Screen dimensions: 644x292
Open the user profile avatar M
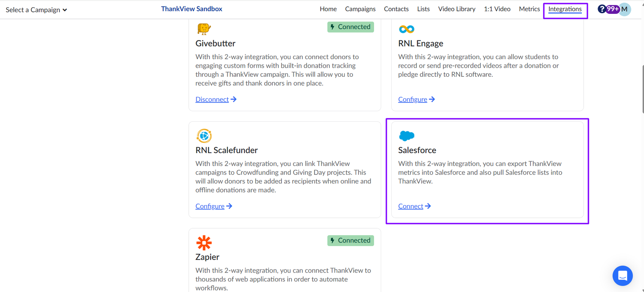pos(625,9)
